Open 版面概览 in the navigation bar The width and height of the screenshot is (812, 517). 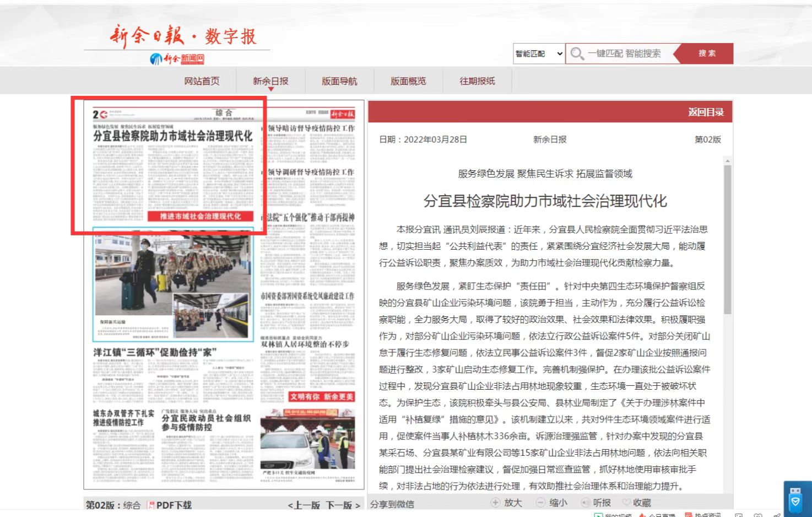click(x=408, y=81)
